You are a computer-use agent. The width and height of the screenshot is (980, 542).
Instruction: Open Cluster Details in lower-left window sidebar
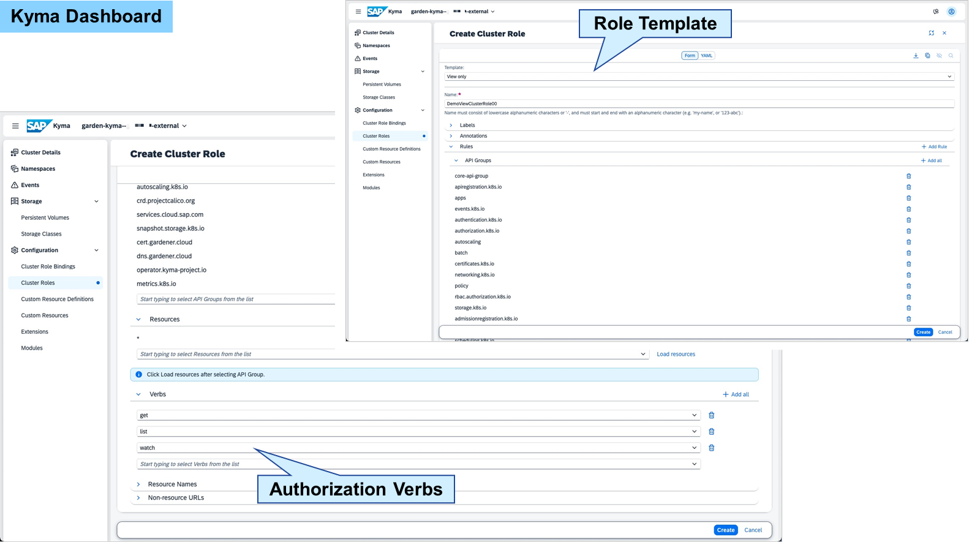tap(41, 152)
